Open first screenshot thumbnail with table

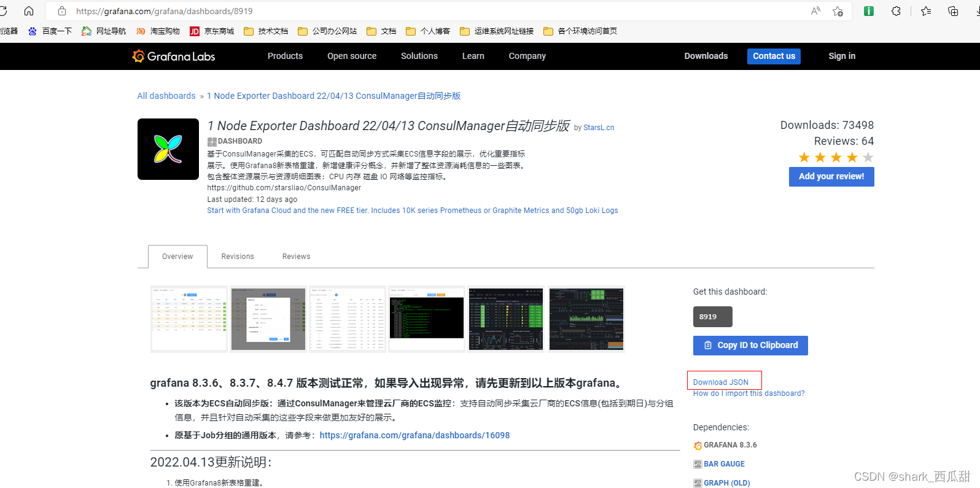189,319
